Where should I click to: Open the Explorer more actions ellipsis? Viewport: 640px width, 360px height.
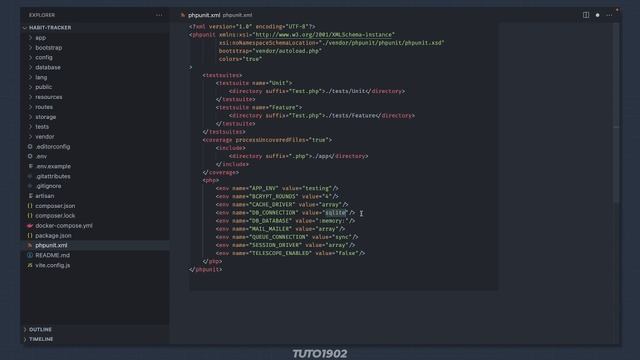(159, 15)
